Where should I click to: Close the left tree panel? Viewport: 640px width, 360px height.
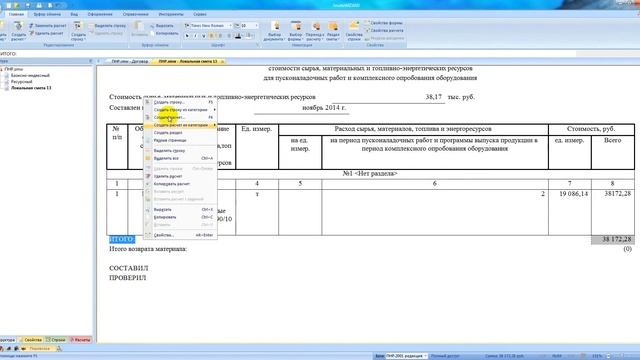coord(90,61)
